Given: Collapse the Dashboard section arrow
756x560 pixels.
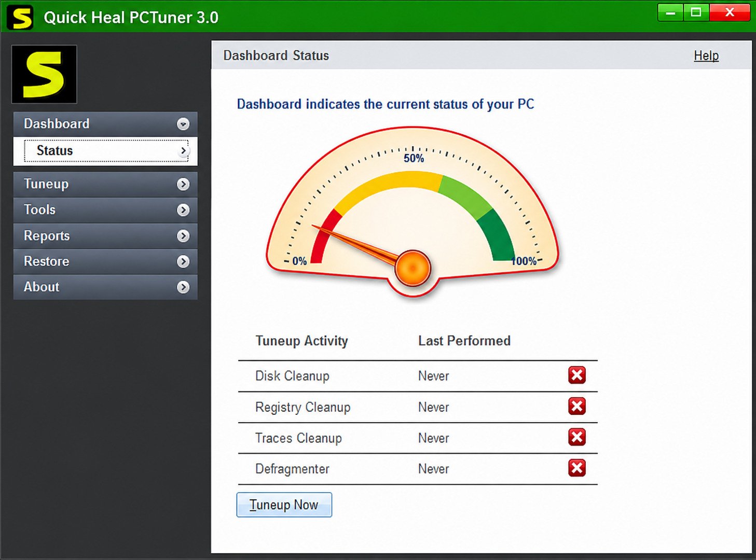Looking at the screenshot, I should [x=183, y=124].
